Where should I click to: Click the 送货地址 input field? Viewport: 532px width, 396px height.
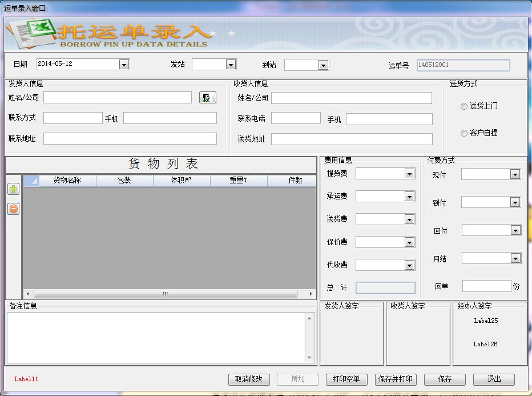click(352, 139)
